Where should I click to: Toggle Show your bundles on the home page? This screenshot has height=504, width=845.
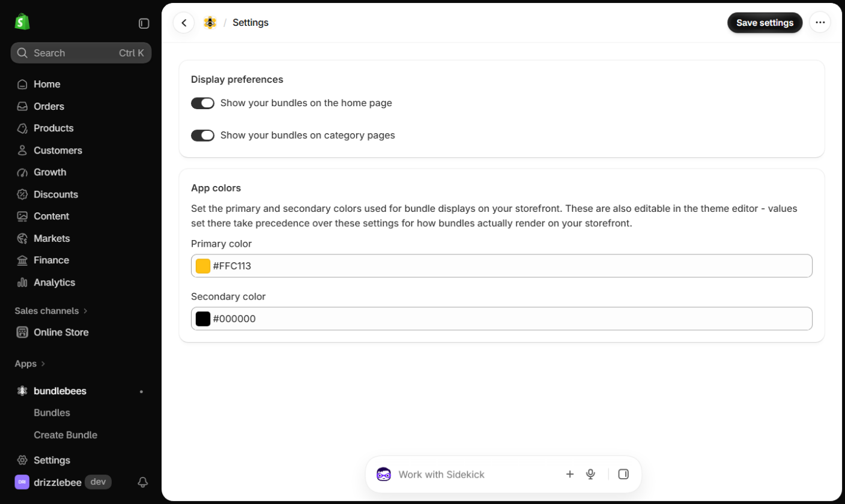click(202, 103)
